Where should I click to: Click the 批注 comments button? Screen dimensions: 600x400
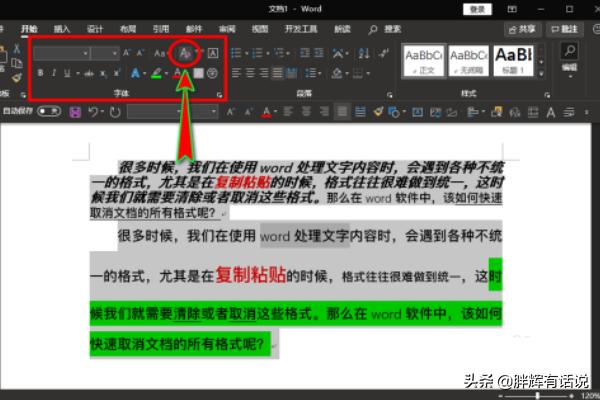pyautogui.click(x=564, y=29)
